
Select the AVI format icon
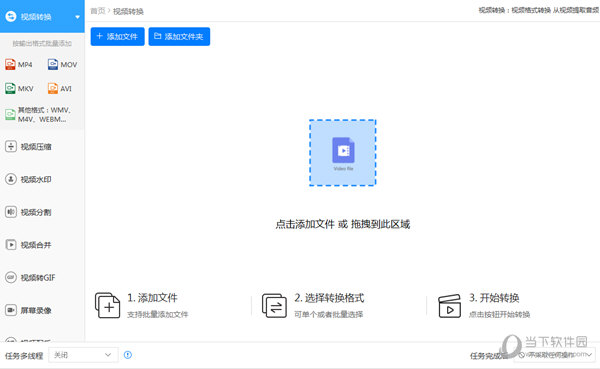coord(53,88)
